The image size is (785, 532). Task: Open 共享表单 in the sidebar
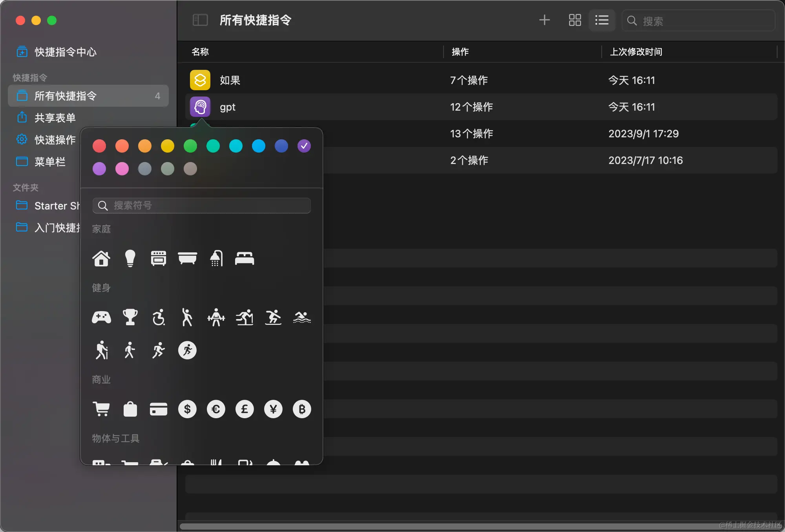pyautogui.click(x=55, y=118)
